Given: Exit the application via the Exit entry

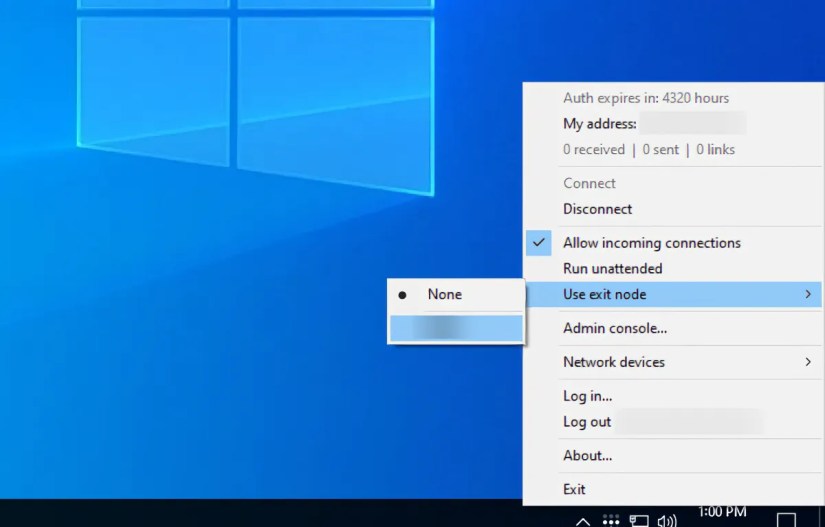Looking at the screenshot, I should tap(673, 490).
